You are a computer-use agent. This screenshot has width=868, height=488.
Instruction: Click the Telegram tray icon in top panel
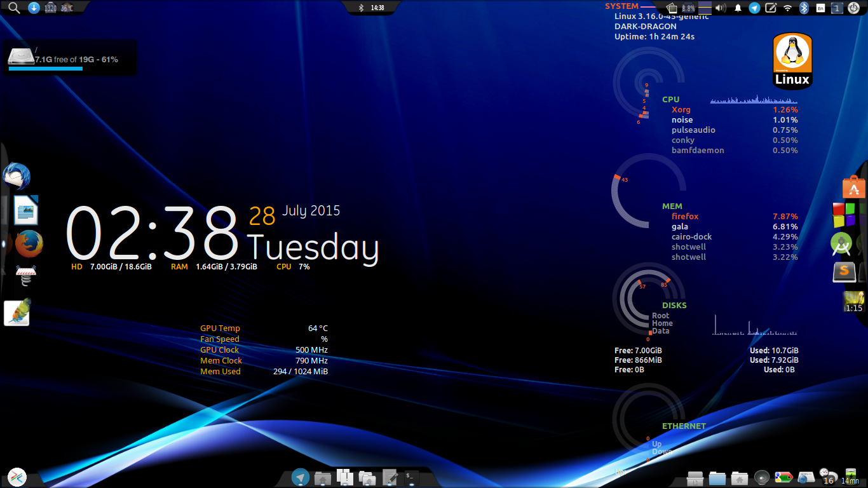[754, 8]
